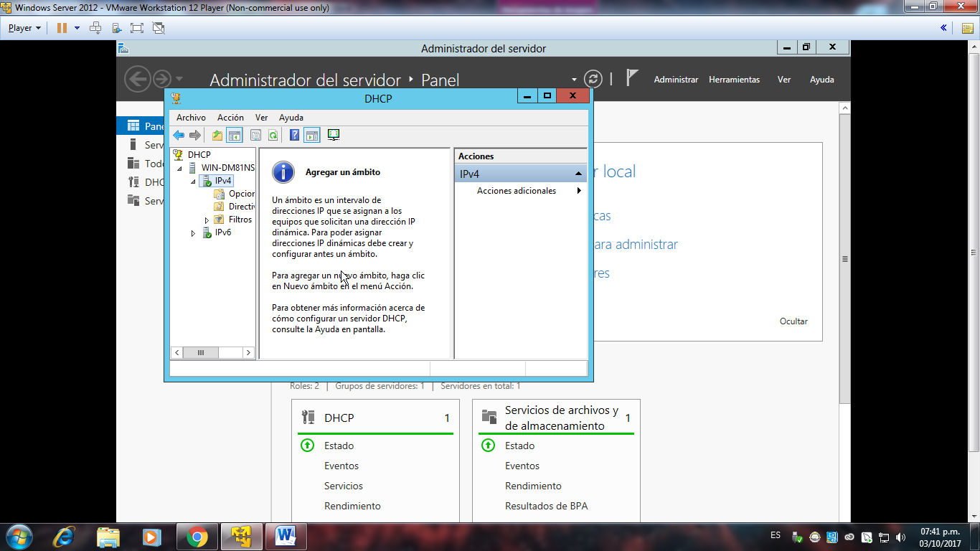Screen dimensions: 980x551
Task: Open the Windows Start button
Action: tap(18, 536)
